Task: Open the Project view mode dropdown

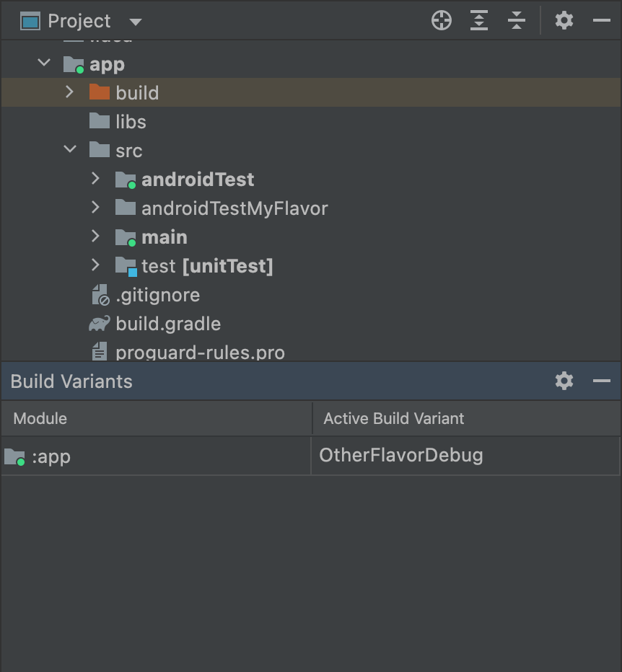Action: [136, 21]
